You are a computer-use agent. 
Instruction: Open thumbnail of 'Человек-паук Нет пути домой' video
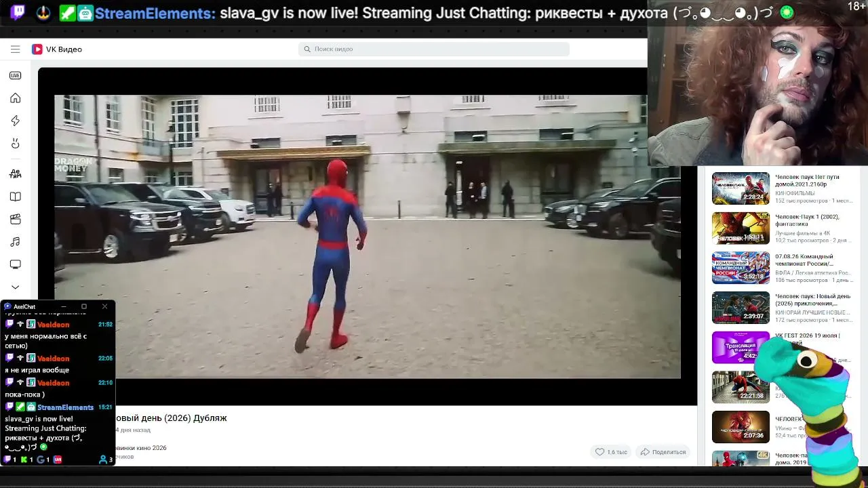pyautogui.click(x=741, y=188)
